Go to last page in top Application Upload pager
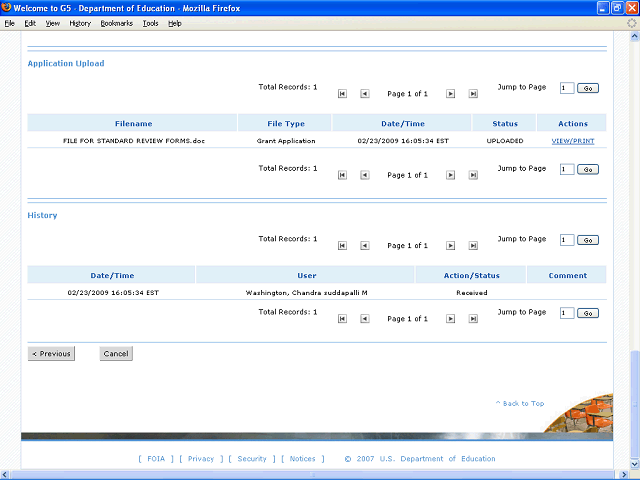The height and width of the screenshot is (480, 640). tap(473, 94)
